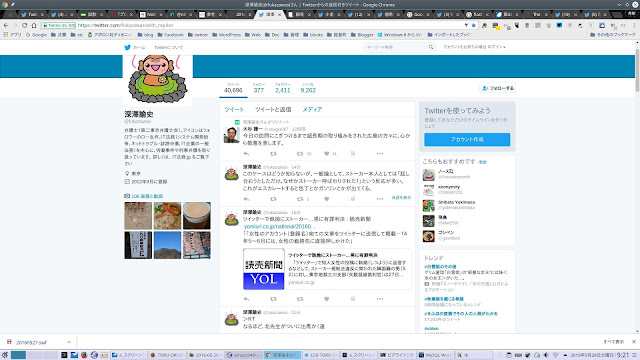Open the YOL 読売新聞 article card

pos(327,269)
